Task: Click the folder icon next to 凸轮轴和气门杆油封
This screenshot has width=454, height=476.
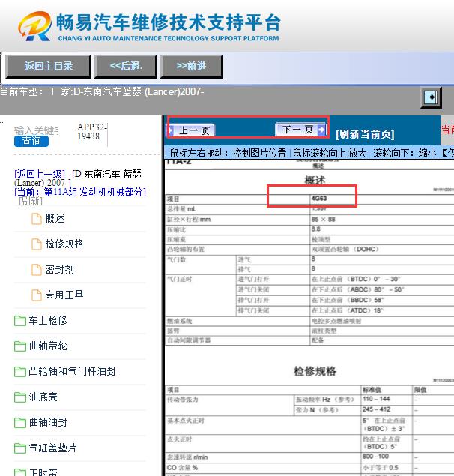Action: (20, 372)
